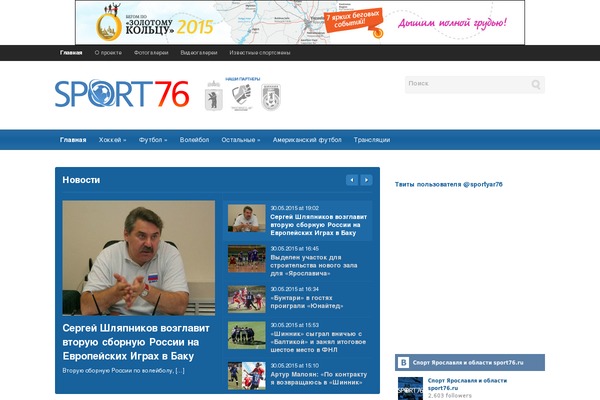Open small thumbnail of Шляпников news item
This screenshot has height=400, width=600.
pos(246,218)
